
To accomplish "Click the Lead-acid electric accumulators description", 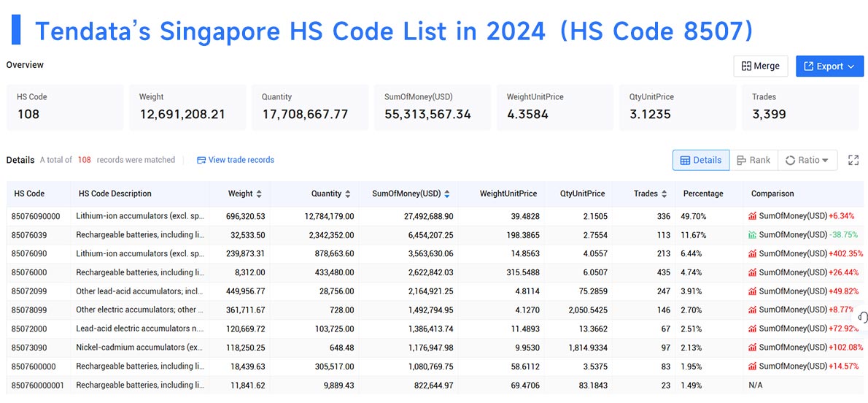I will click(139, 329).
